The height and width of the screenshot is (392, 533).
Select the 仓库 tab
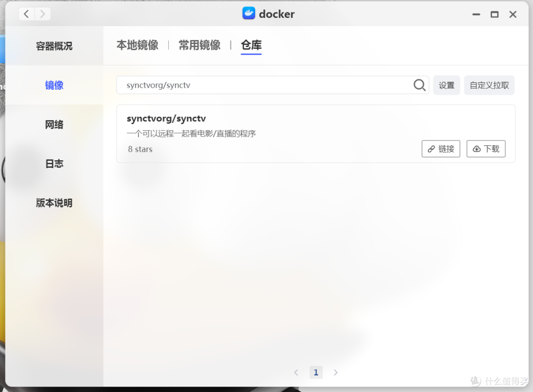pyautogui.click(x=251, y=45)
